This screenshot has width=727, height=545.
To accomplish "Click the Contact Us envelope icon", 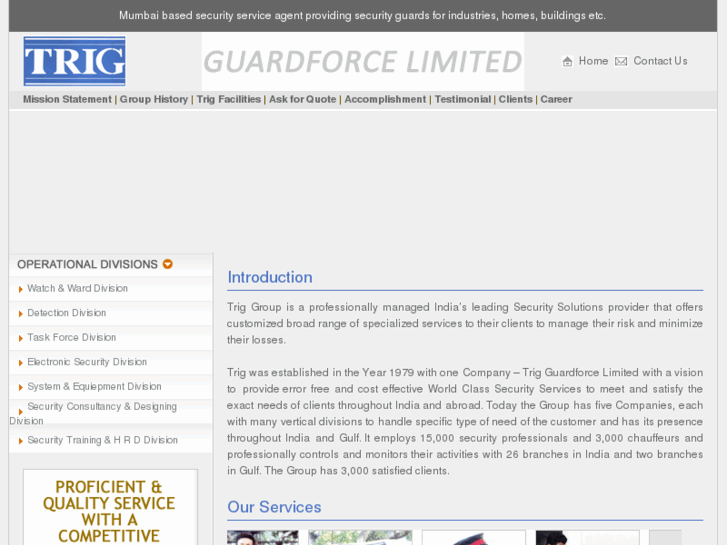I will [x=621, y=61].
